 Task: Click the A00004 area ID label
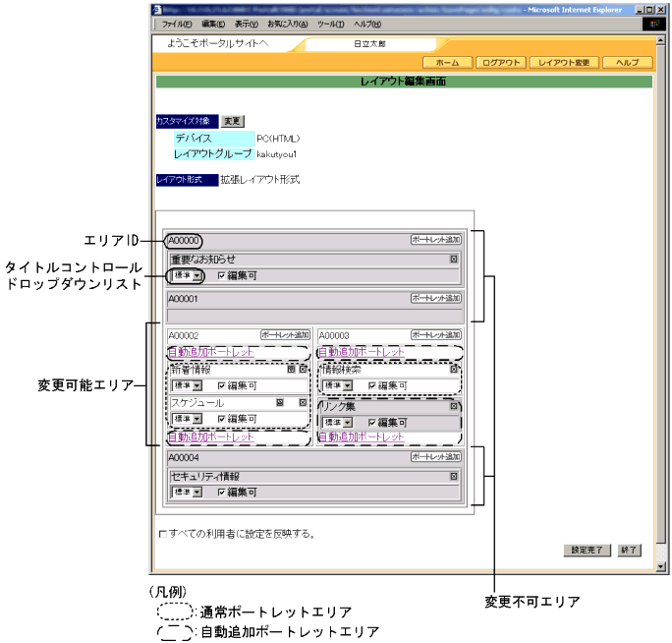point(184,457)
